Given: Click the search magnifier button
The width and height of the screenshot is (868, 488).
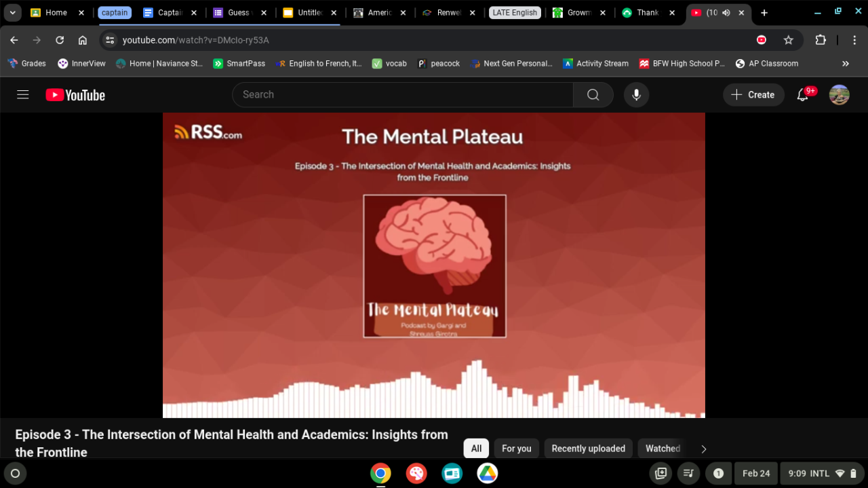Looking at the screenshot, I should click(x=593, y=95).
